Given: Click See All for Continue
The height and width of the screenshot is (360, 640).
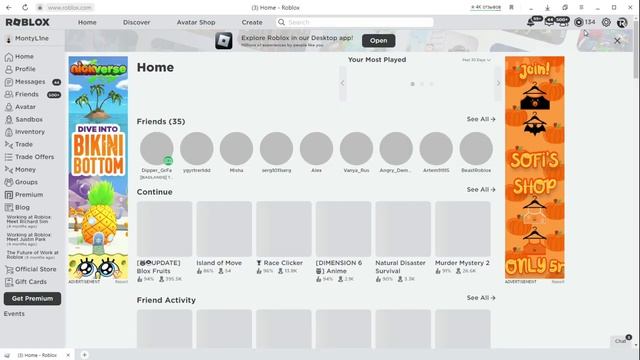Looking at the screenshot, I should (481, 190).
